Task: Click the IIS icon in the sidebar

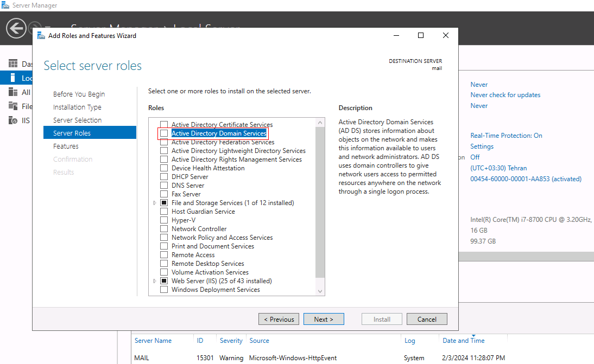Action: (13, 120)
